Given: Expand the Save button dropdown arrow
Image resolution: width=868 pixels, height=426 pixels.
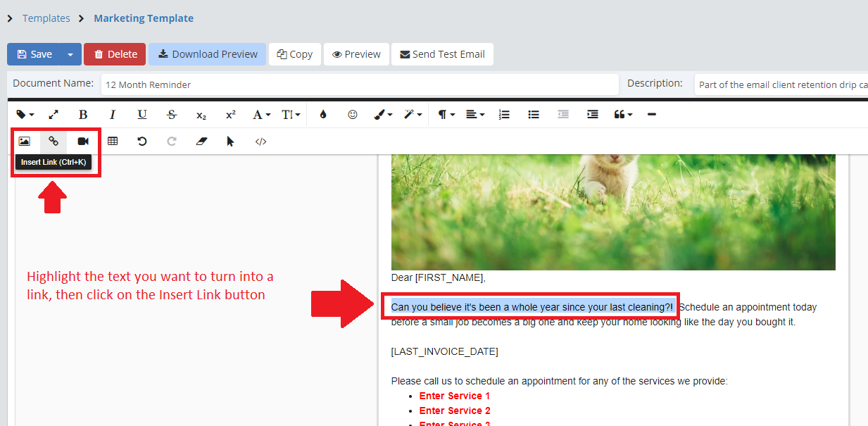Looking at the screenshot, I should 70,54.
